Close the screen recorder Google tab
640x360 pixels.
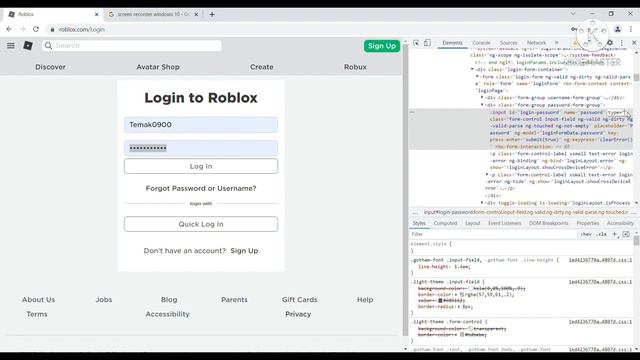tap(196, 14)
